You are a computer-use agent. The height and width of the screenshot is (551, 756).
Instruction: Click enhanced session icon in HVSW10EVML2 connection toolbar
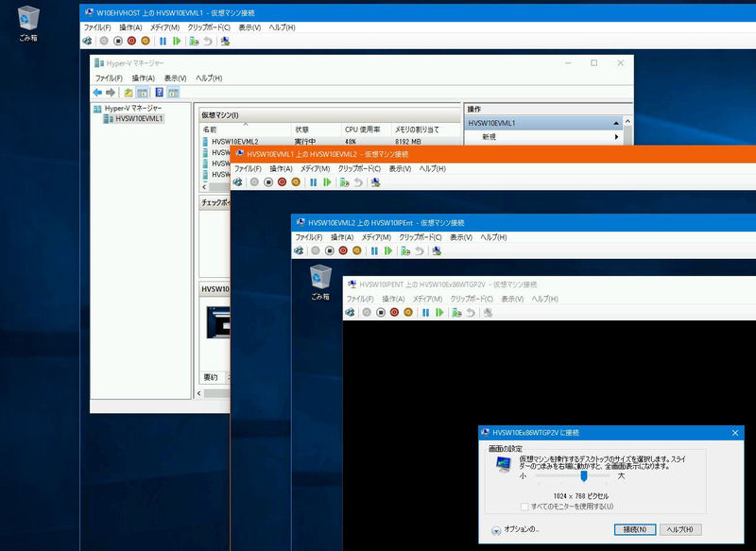click(375, 181)
